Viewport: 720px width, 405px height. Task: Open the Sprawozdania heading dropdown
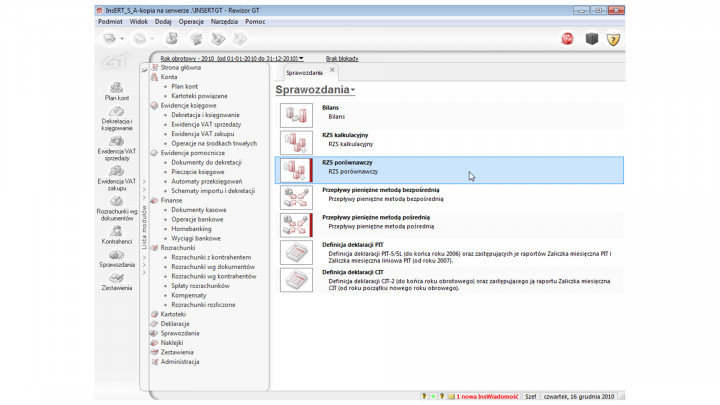click(x=315, y=90)
